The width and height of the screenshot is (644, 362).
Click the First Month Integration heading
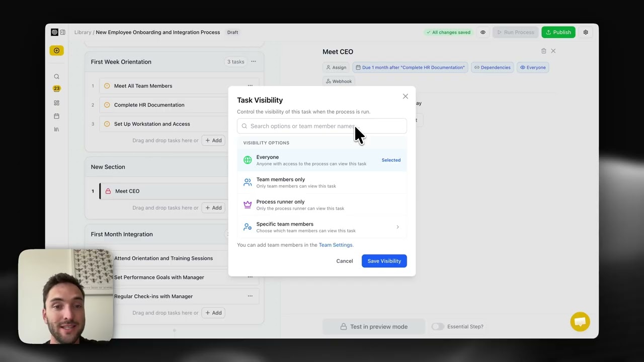click(x=122, y=234)
